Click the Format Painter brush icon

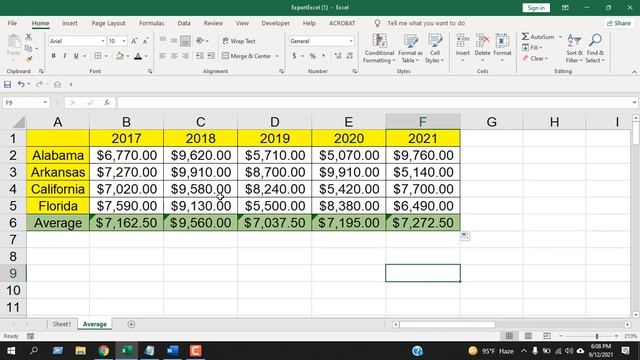click(x=29, y=59)
